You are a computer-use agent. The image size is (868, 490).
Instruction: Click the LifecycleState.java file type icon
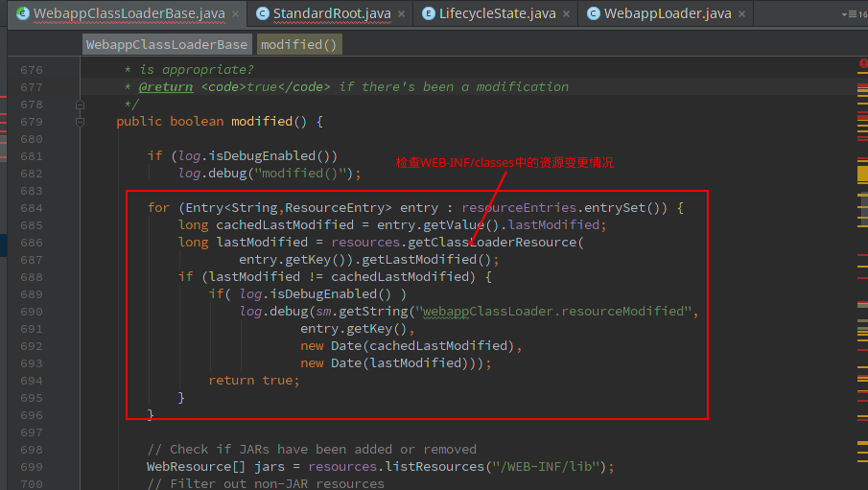click(428, 13)
